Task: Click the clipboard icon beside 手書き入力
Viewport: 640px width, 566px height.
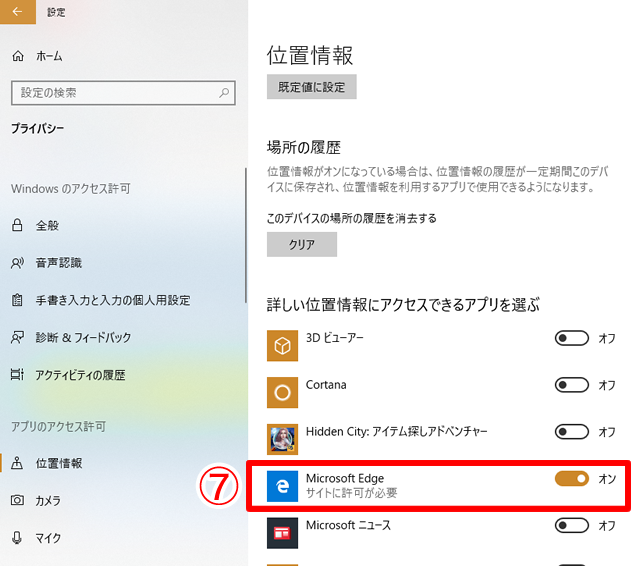Action: point(17,300)
